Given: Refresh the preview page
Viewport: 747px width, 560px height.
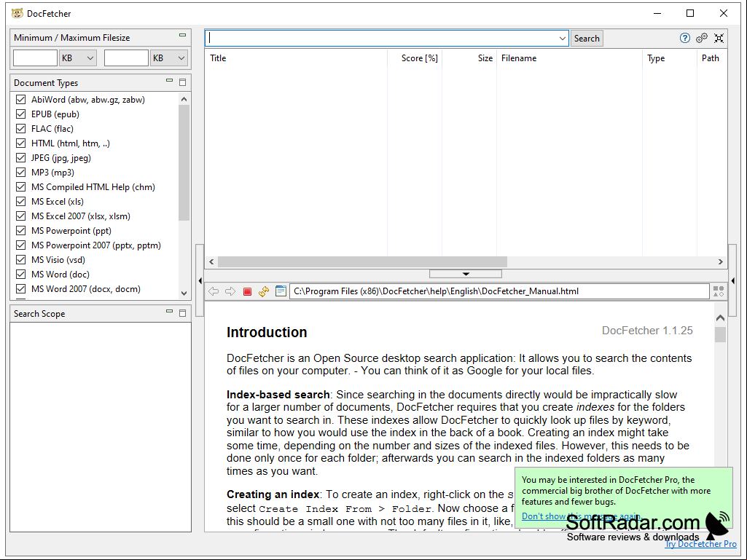Looking at the screenshot, I should point(264,291).
